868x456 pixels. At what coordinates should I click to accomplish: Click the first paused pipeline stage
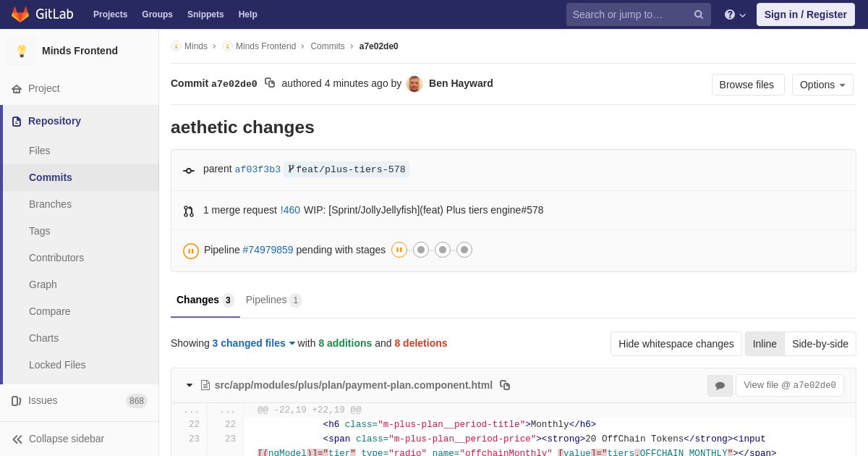399,250
